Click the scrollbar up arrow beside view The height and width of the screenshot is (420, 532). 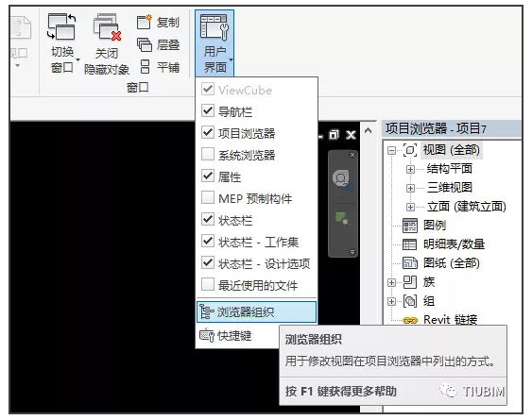369,130
